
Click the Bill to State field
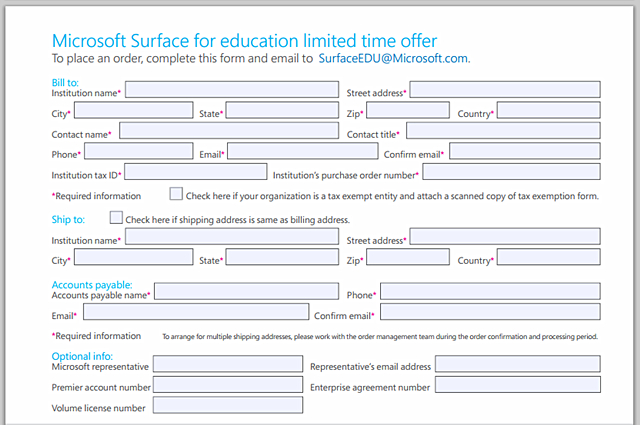[x=282, y=110]
